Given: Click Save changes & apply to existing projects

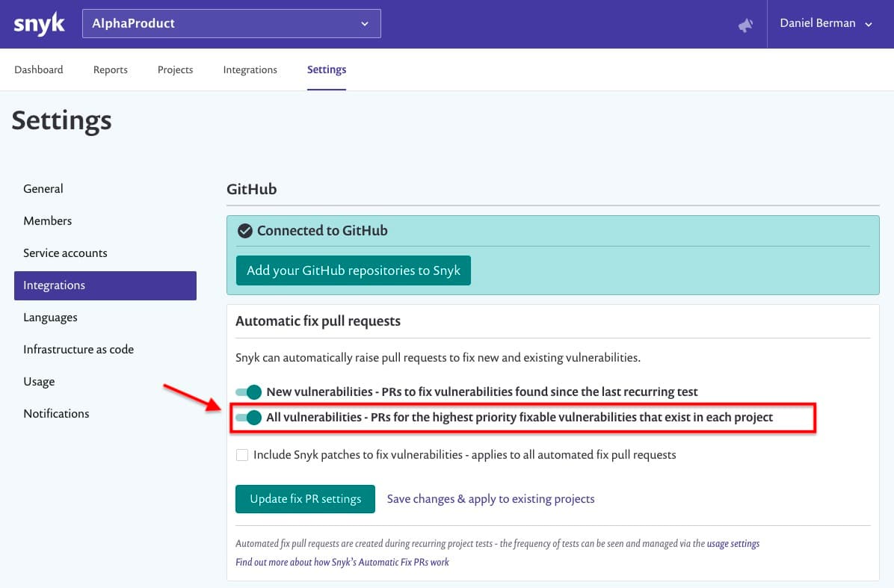Looking at the screenshot, I should click(x=491, y=499).
